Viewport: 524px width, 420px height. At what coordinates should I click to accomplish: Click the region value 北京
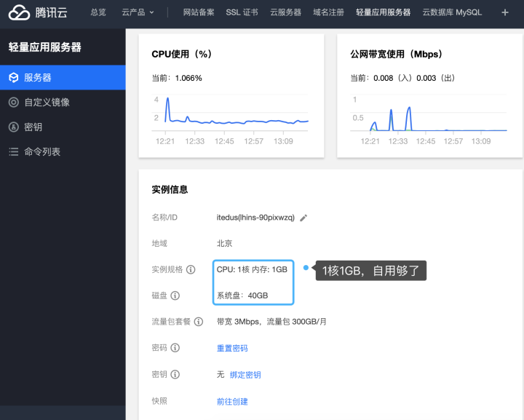pyautogui.click(x=224, y=243)
